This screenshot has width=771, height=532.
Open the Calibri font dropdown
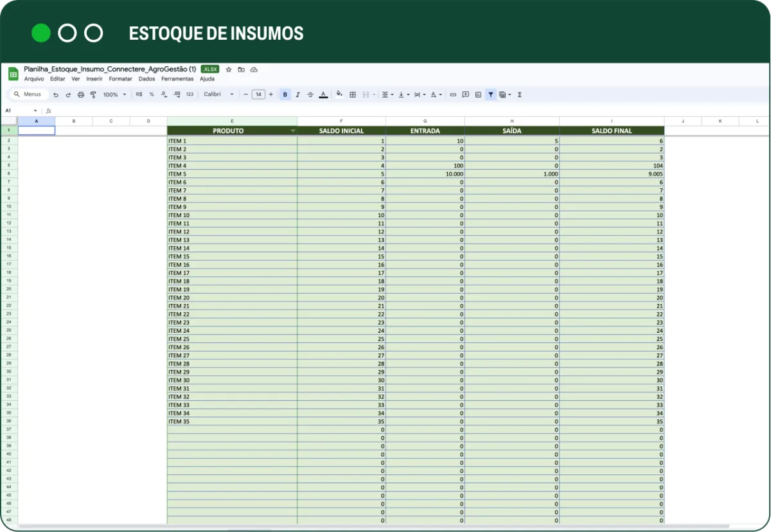pos(218,94)
